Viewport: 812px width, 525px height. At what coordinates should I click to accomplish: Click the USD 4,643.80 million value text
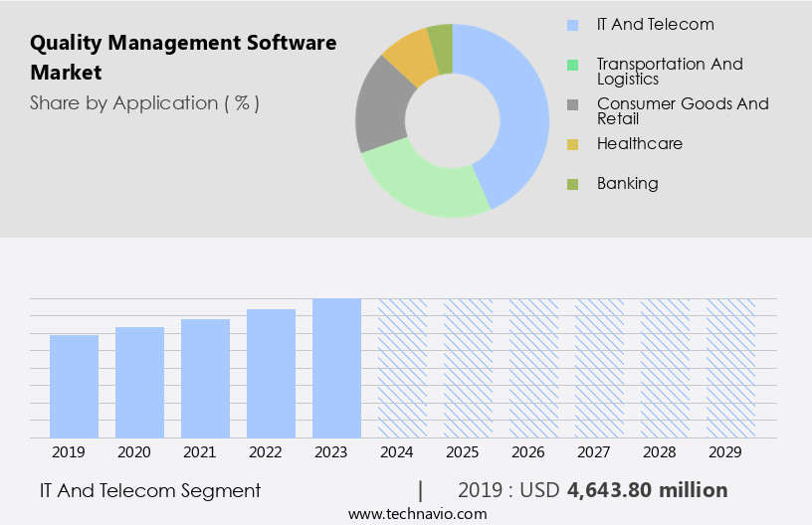coord(647,490)
